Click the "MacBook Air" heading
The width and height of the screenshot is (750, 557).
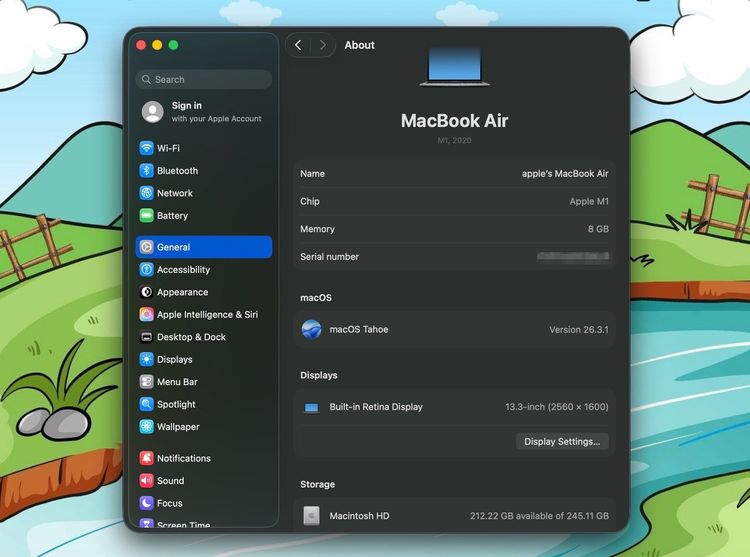(x=454, y=120)
